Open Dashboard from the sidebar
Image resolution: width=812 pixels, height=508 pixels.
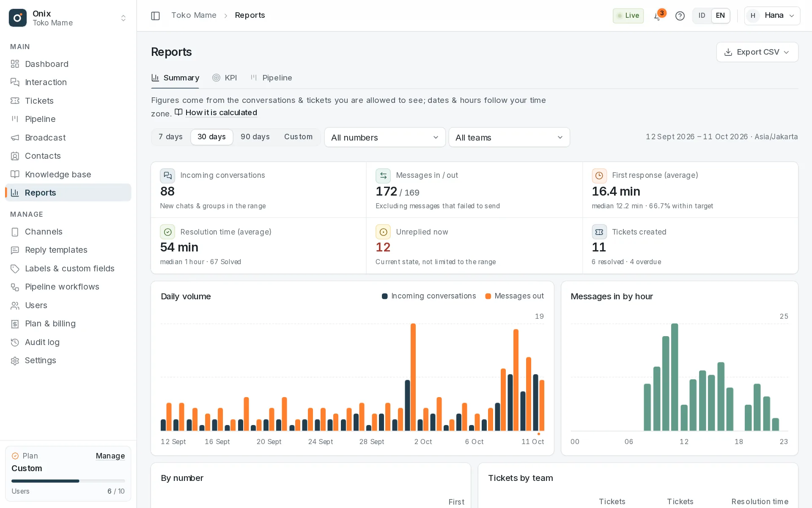coord(68,64)
